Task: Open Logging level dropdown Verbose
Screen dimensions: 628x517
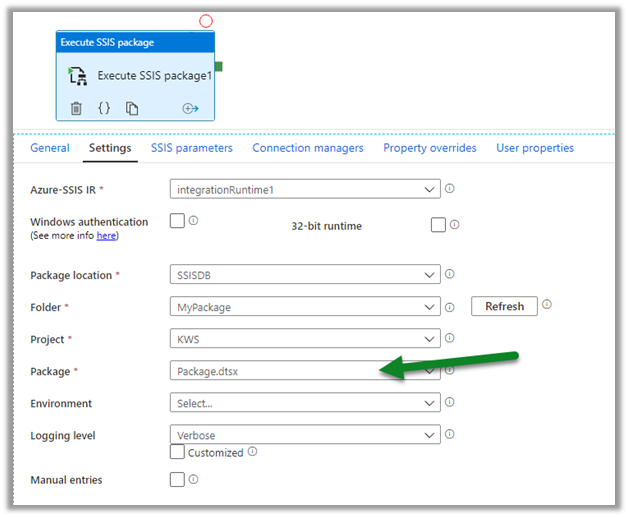Action: (x=305, y=435)
